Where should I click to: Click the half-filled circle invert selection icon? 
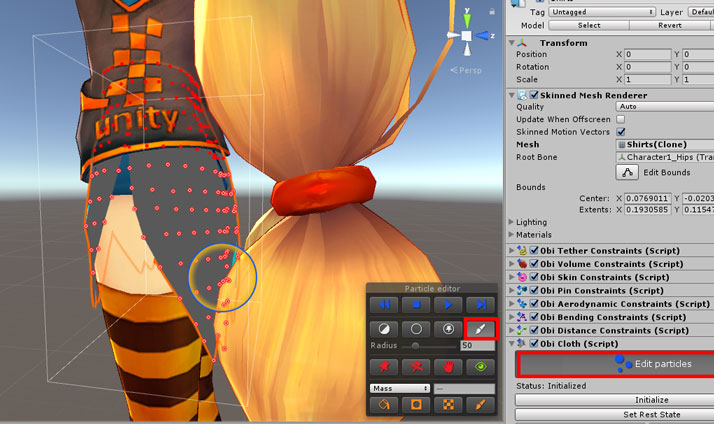click(384, 329)
